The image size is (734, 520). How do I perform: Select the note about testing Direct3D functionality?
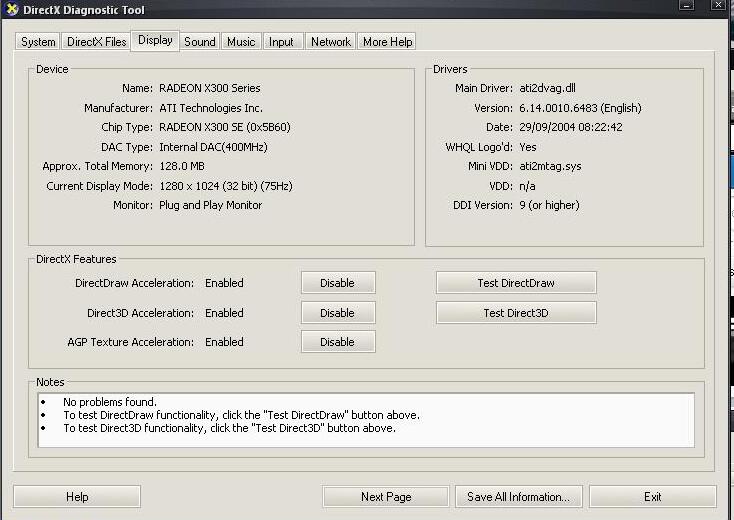(229, 428)
